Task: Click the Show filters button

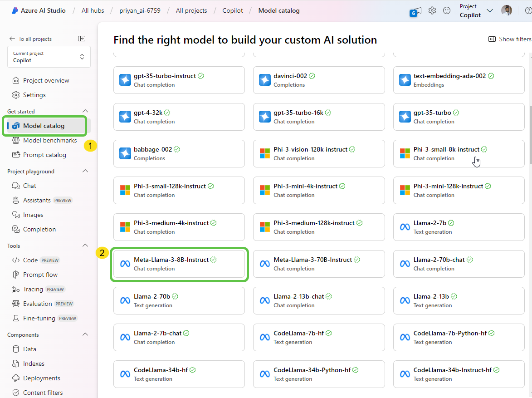Action: 509,39
